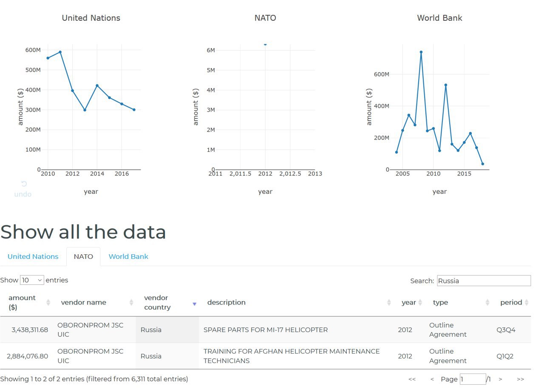This screenshot has width=544, height=392.
Task: Open the World Bank tab
Action: (128, 256)
